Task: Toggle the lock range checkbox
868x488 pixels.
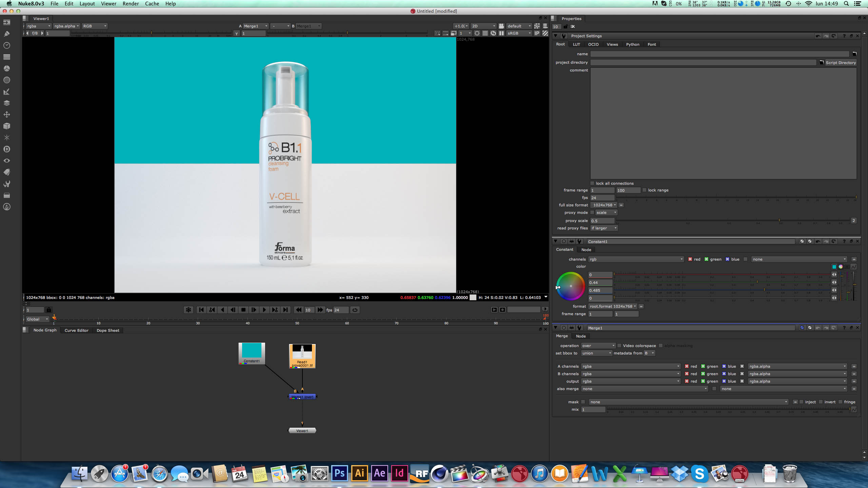Action: (x=645, y=190)
